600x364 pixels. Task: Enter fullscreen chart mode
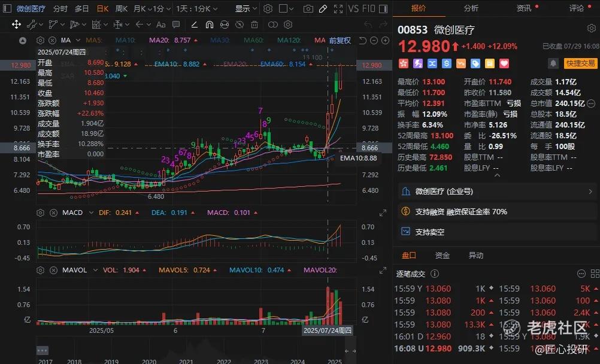[x=338, y=8]
